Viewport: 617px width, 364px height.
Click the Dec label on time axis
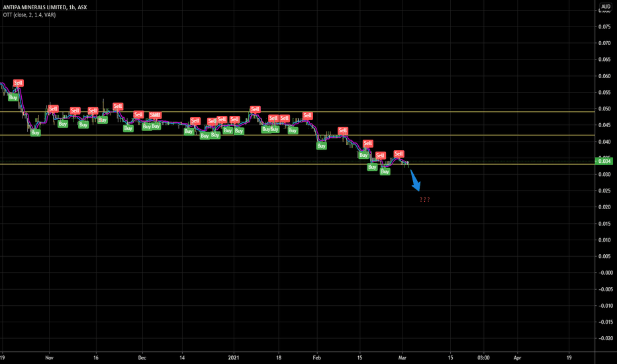click(142, 357)
